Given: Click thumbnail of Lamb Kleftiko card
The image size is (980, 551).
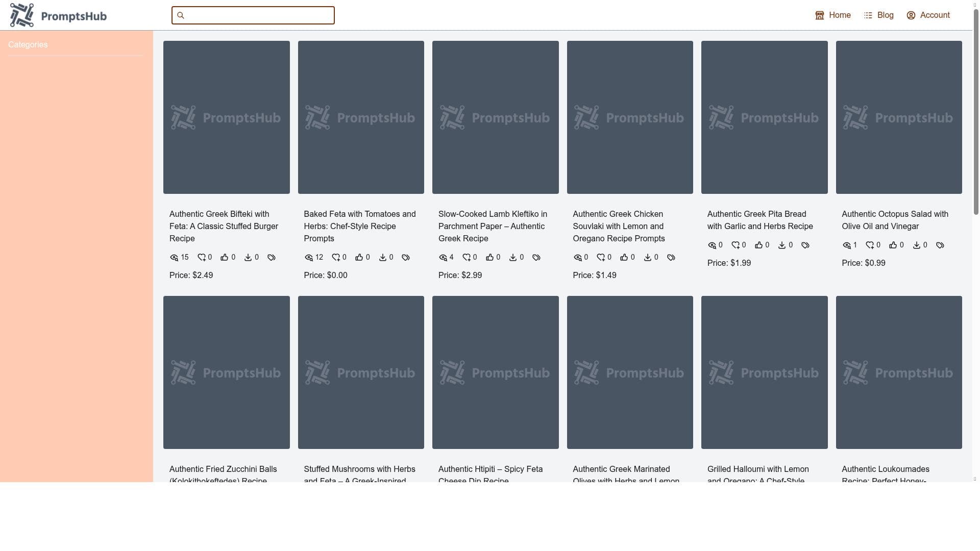Looking at the screenshot, I should [496, 117].
